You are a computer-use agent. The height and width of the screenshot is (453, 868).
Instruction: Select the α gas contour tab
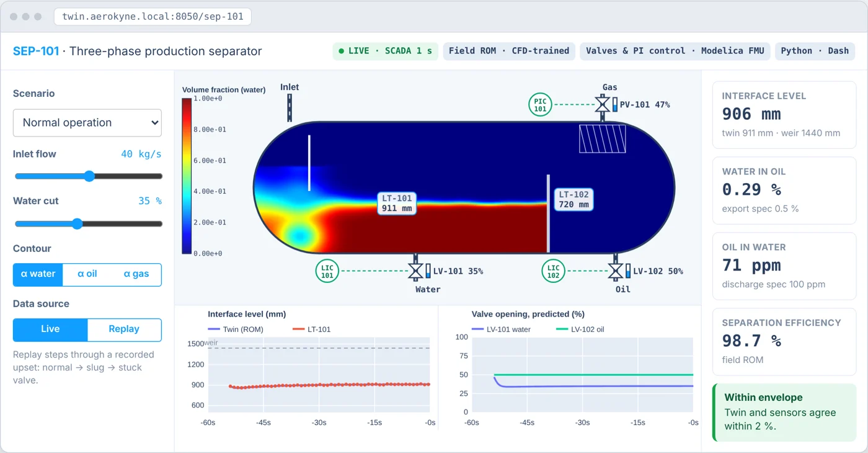coord(136,274)
